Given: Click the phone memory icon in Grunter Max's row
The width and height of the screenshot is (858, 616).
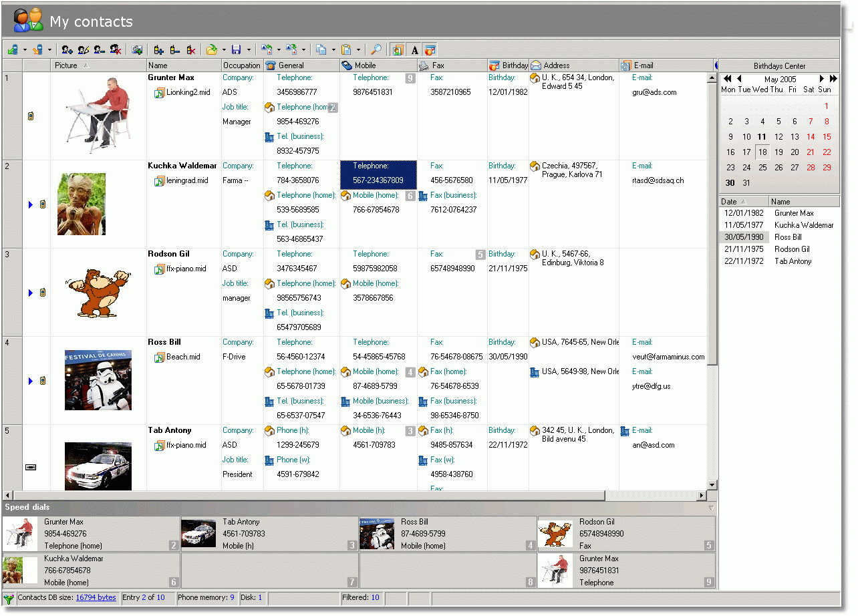Looking at the screenshot, I should click(30, 116).
